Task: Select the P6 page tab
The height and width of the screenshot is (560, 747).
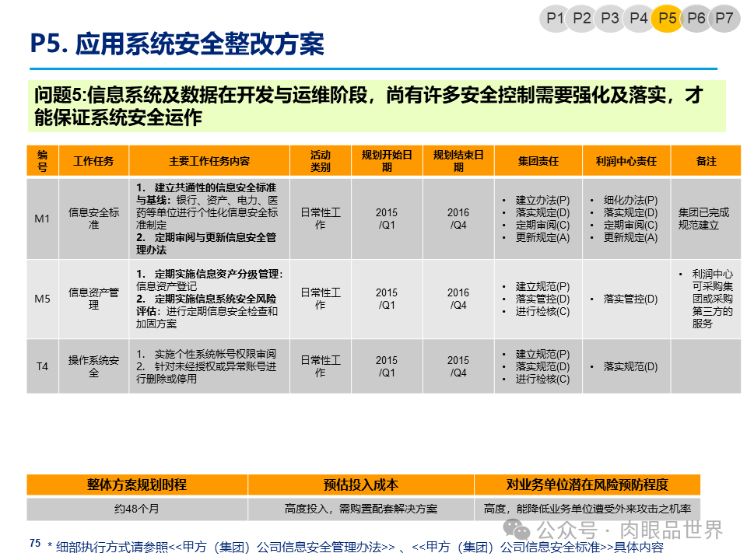Action: (696, 19)
